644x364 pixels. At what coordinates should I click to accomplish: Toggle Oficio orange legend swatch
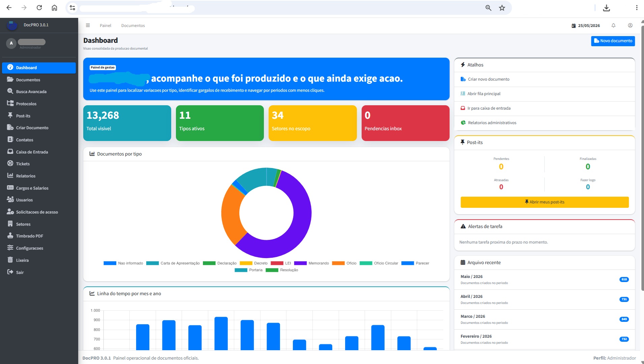(338, 263)
